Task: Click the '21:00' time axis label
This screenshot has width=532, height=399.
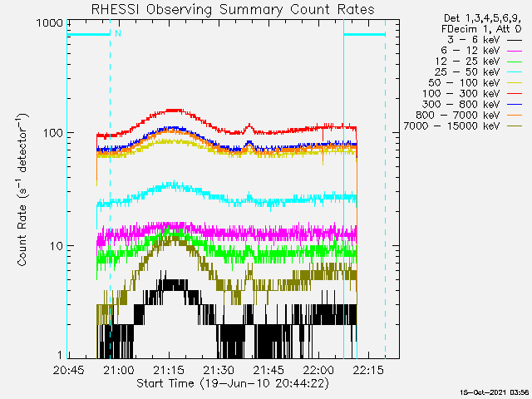Action: click(118, 370)
